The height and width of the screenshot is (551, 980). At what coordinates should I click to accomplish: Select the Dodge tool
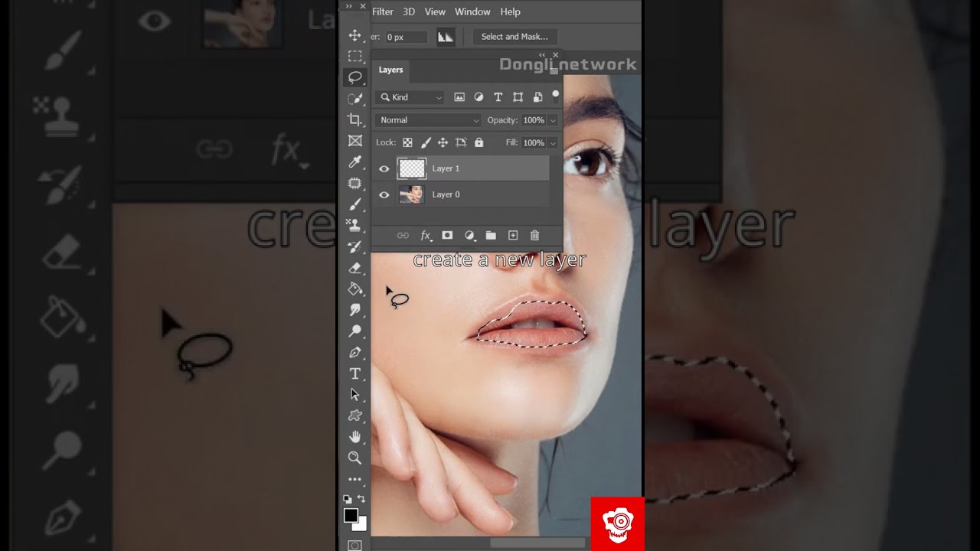(x=355, y=331)
